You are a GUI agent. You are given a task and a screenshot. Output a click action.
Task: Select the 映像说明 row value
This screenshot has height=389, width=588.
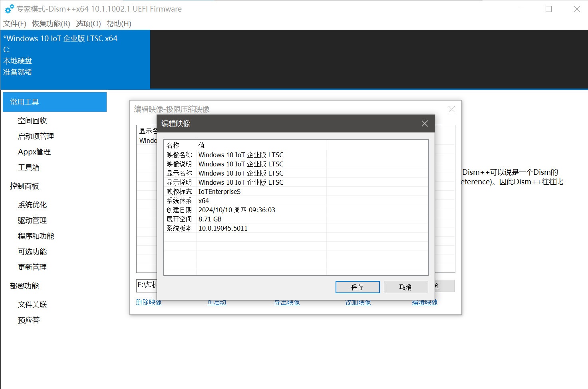[241, 164]
